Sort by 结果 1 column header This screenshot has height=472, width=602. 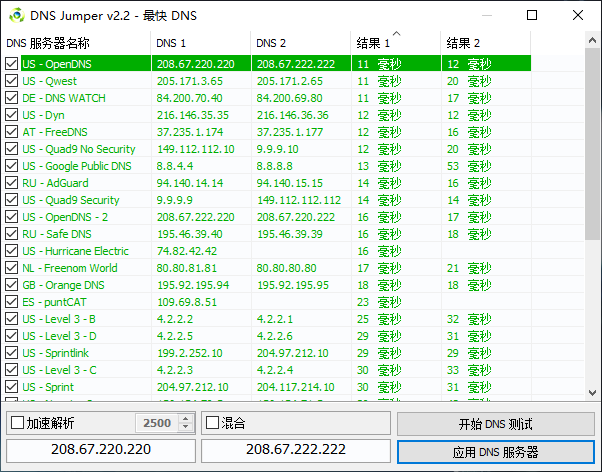pos(396,43)
